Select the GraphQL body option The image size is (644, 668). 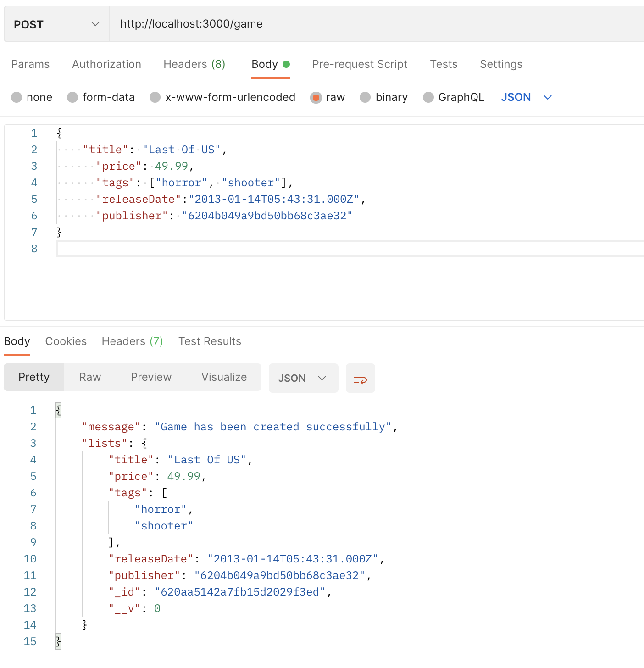tap(453, 97)
